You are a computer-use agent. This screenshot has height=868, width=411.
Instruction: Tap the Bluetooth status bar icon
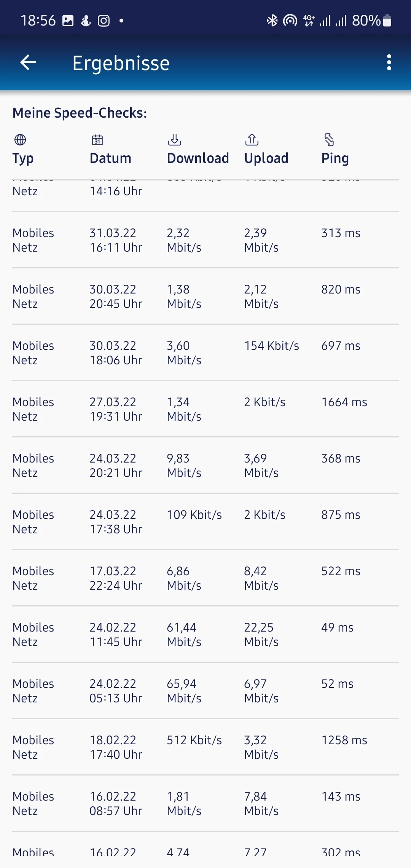272,21
